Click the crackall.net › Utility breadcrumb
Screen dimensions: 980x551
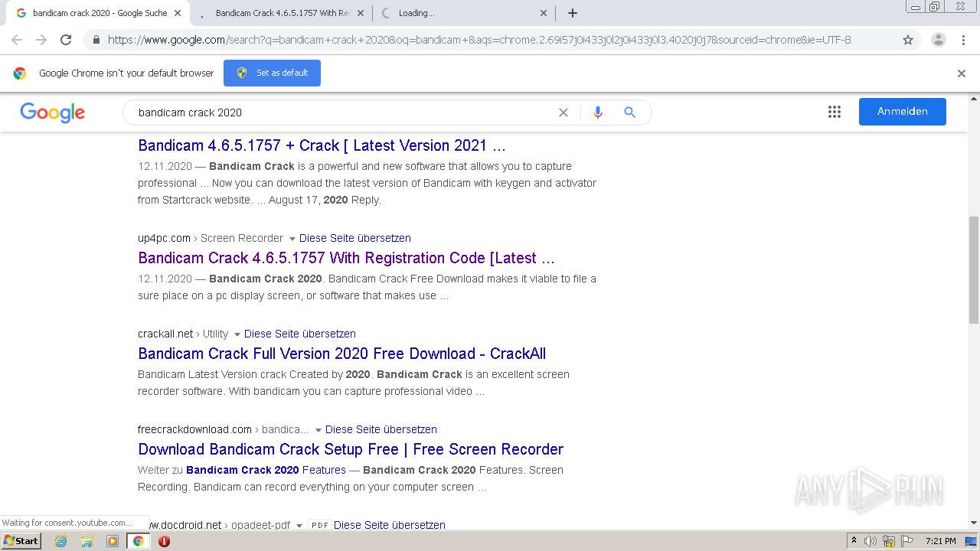[x=183, y=334]
